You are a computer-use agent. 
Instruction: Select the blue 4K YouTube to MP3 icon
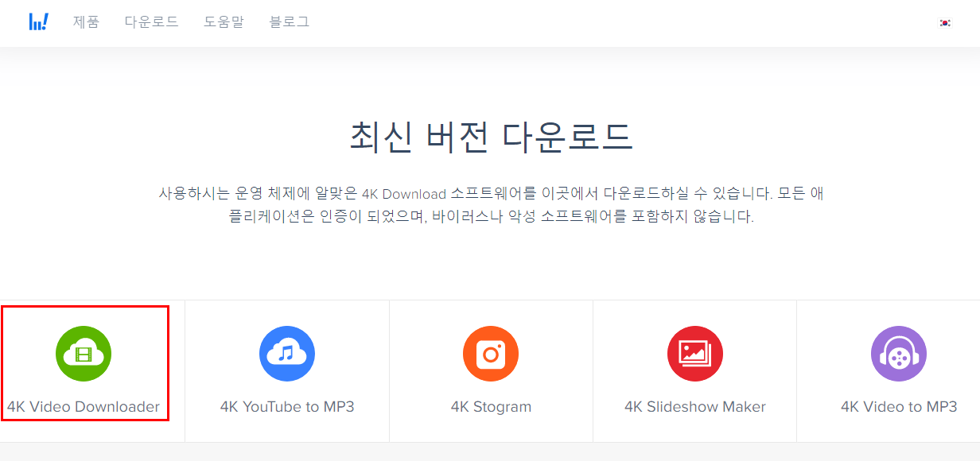[287, 354]
